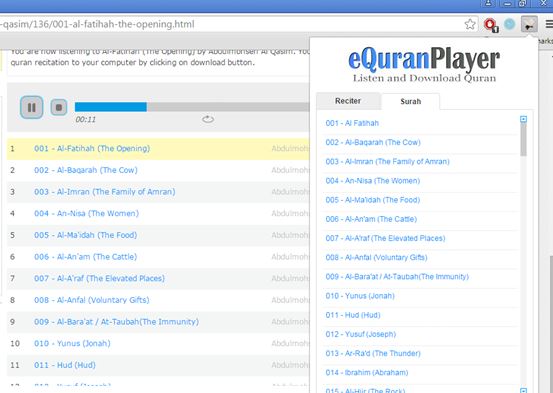This screenshot has width=553, height=393.
Task: Click the scroll-up arrow in Surah list
Action: pyautogui.click(x=523, y=119)
